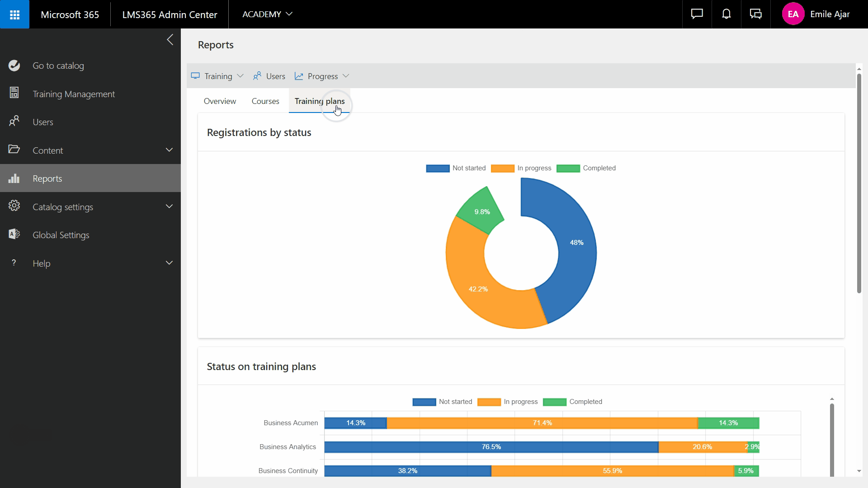Open the Users report button

click(x=269, y=76)
